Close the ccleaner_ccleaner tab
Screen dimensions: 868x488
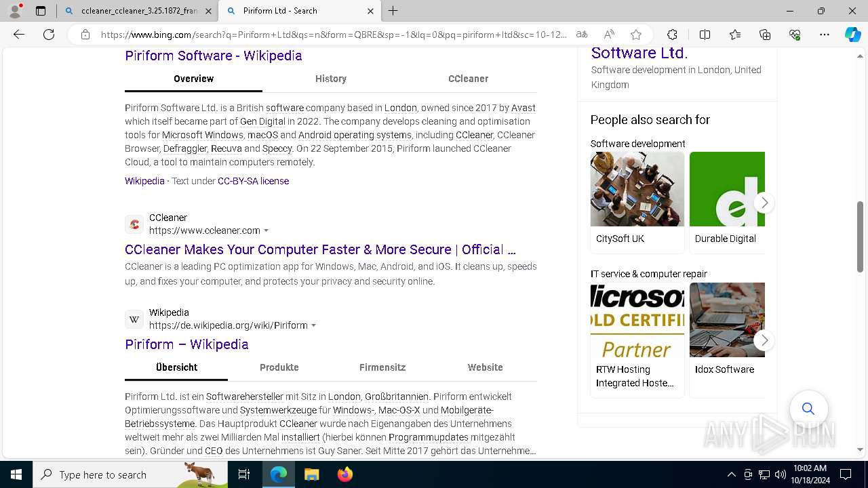[208, 11]
